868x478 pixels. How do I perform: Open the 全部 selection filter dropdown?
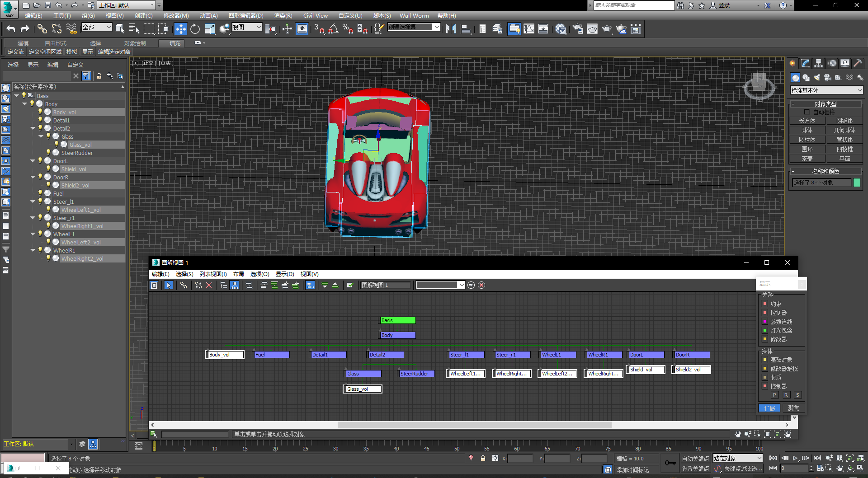[97, 28]
